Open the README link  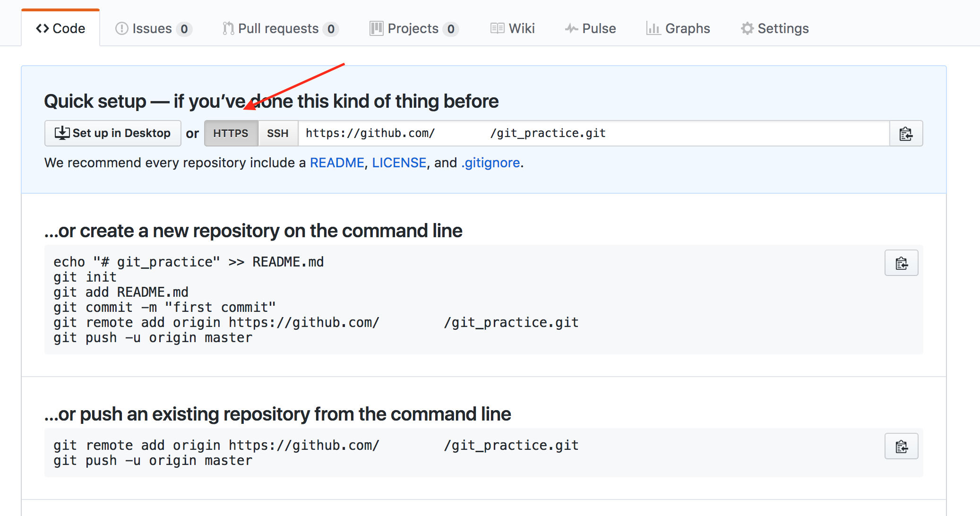point(336,163)
